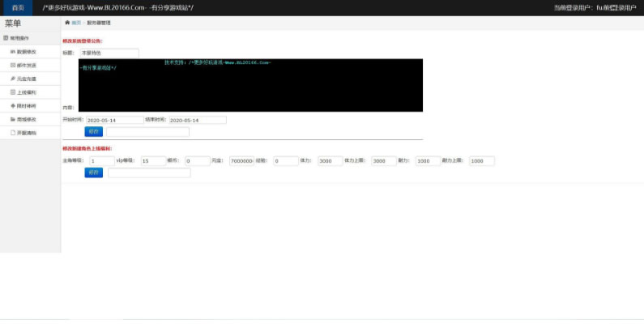The image size is (644, 328).
Task: Open the 首页 breadcrumb link
Action: (76, 23)
